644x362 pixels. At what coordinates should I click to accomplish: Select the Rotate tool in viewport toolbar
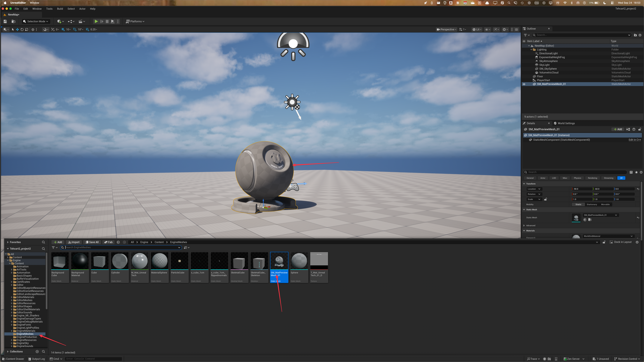click(22, 29)
